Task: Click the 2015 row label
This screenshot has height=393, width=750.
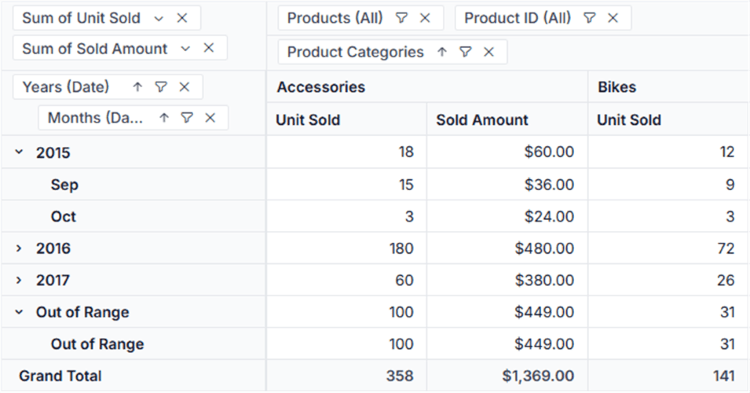Action: click(x=53, y=153)
